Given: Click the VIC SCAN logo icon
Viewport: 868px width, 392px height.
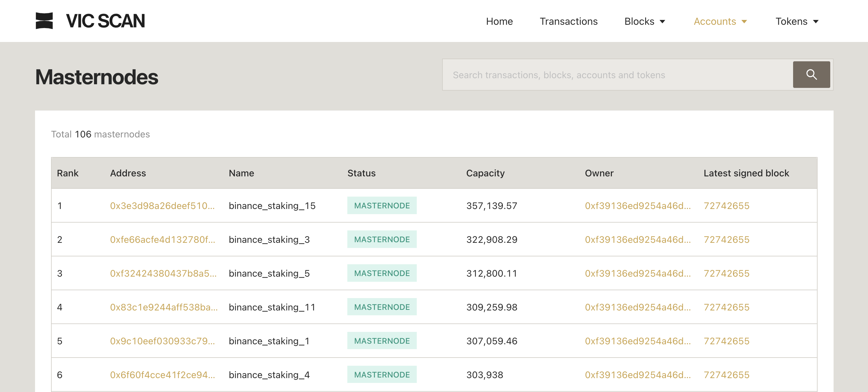Looking at the screenshot, I should click(44, 21).
